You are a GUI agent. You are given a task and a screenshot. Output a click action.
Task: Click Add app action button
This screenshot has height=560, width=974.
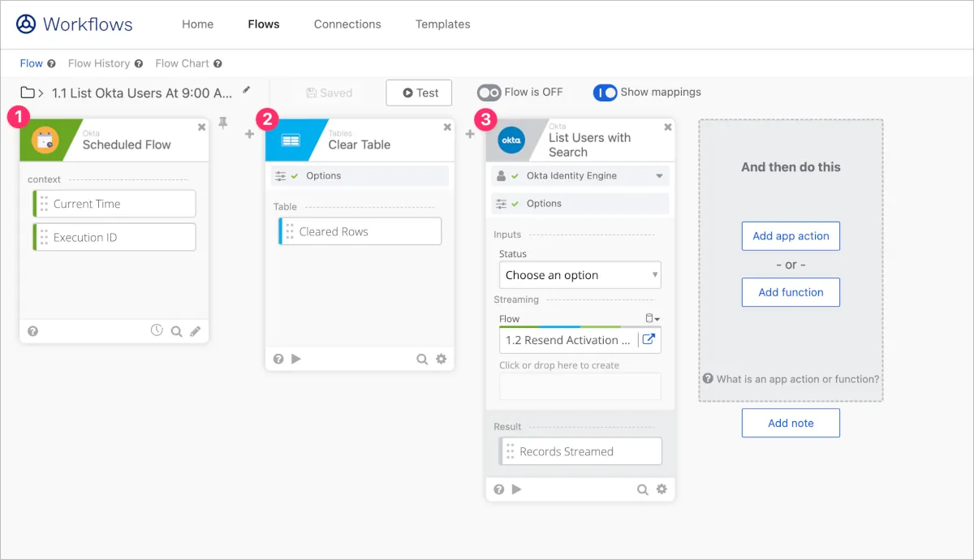tap(791, 236)
